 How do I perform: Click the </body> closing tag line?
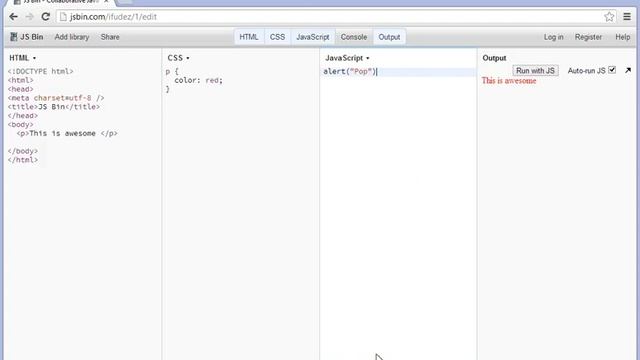22,151
